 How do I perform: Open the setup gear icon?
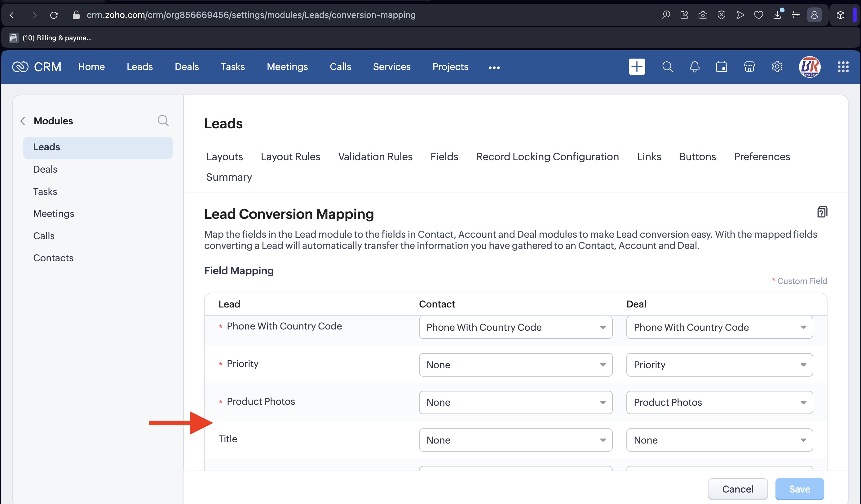click(777, 67)
